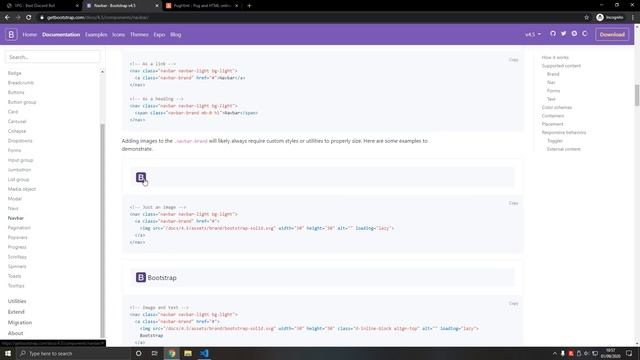The width and height of the screenshot is (640, 360).
Task: Copy the 'Just an image' code snippet
Action: click(x=513, y=203)
